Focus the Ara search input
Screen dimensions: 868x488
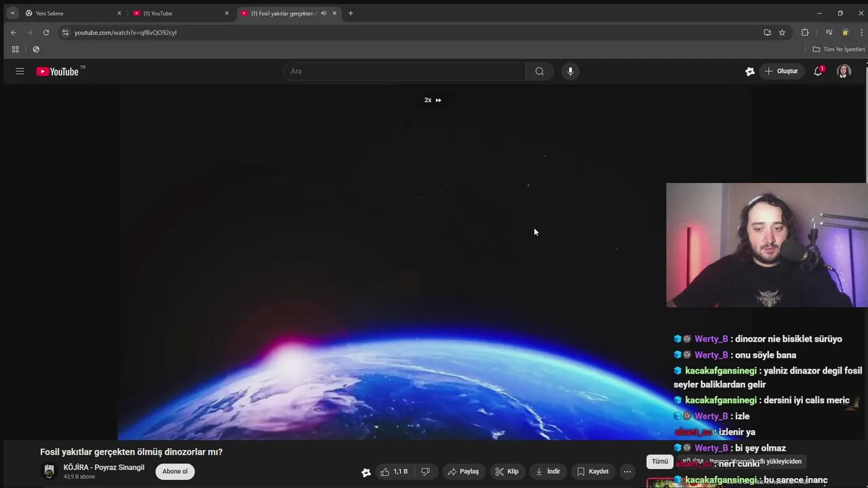coord(405,71)
